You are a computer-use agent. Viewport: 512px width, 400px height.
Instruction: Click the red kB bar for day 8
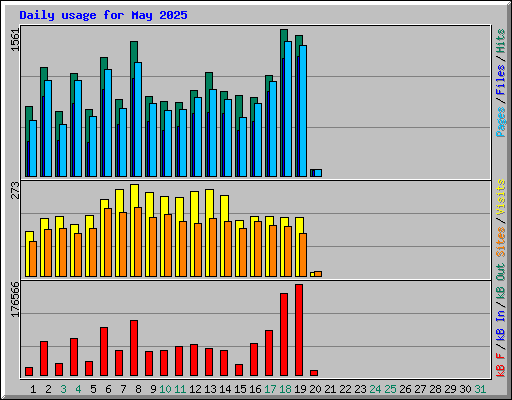tap(134, 348)
